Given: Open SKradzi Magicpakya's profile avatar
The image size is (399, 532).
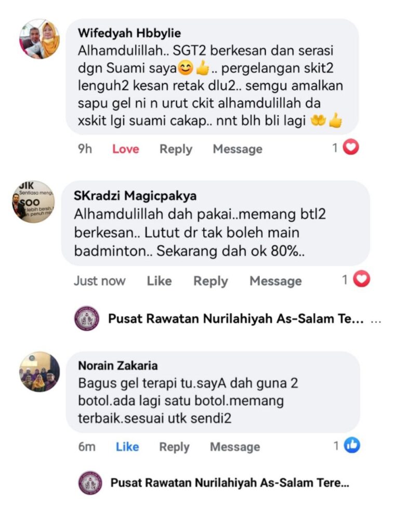Looking at the screenshot, I should 33,202.
